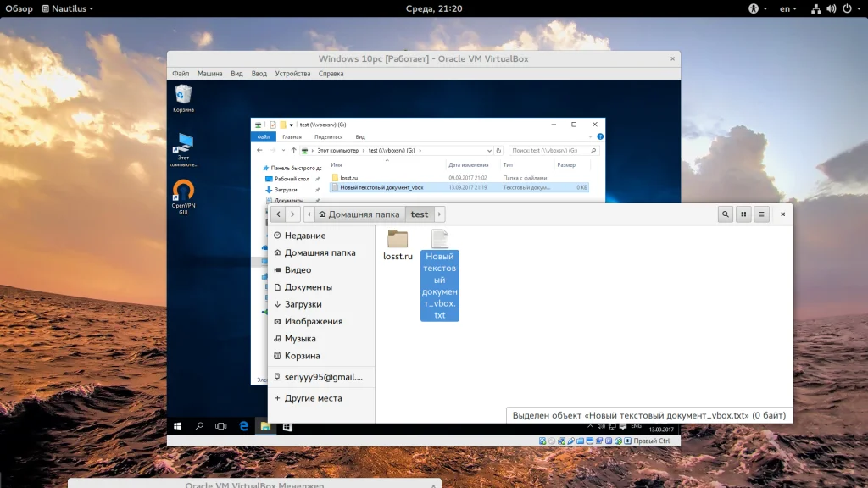Open the Машина menu in VirtualBox

[x=210, y=74]
